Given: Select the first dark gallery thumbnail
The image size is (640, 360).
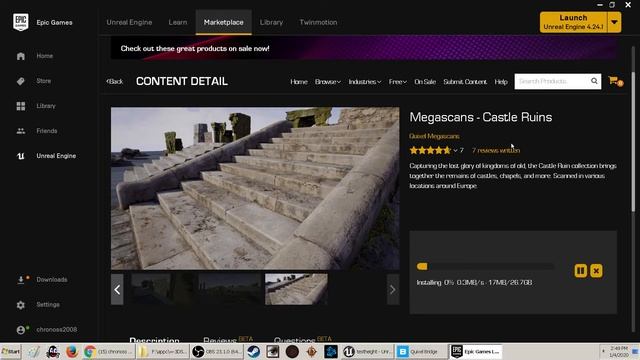Looking at the screenshot, I should [x=162, y=289].
